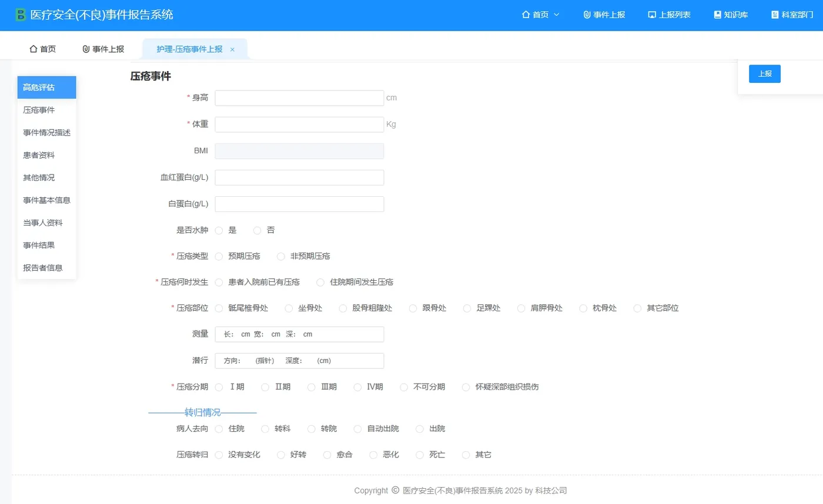Select 是 for 是否水肿

[x=219, y=230]
